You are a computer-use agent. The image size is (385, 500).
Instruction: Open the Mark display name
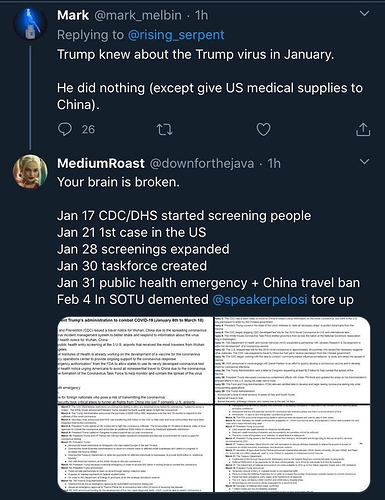pyautogui.click(x=73, y=15)
